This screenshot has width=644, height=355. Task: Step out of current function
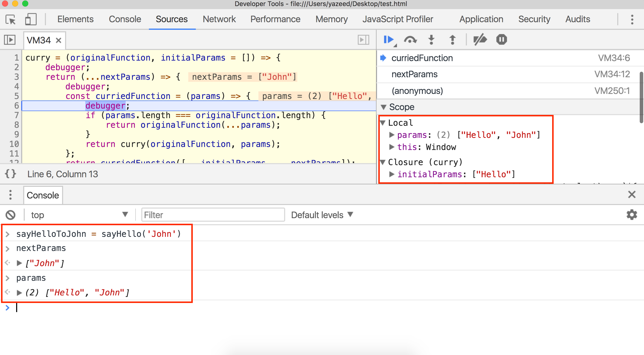[452, 39]
